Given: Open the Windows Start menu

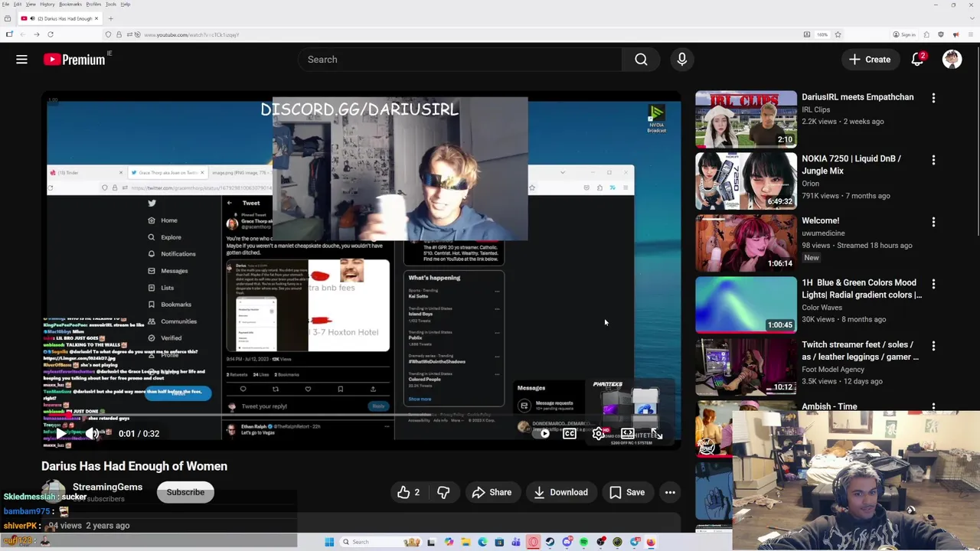Looking at the screenshot, I should (329, 542).
